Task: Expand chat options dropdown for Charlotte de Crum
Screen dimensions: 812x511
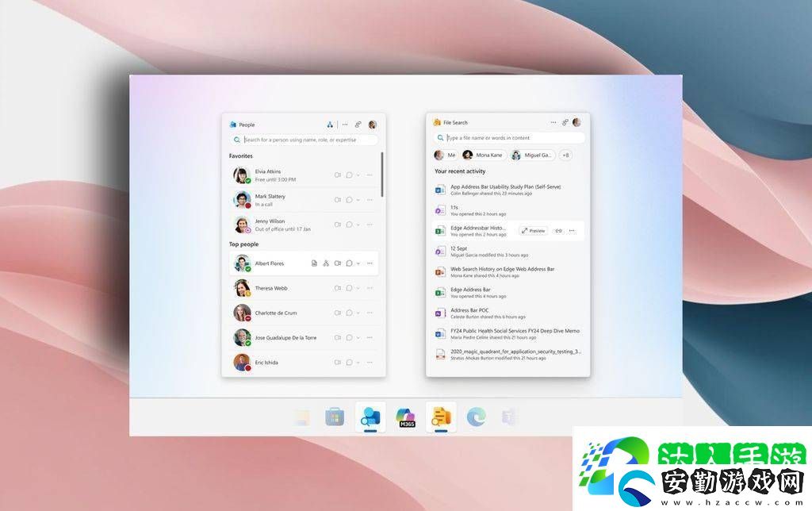Action: pyautogui.click(x=358, y=313)
